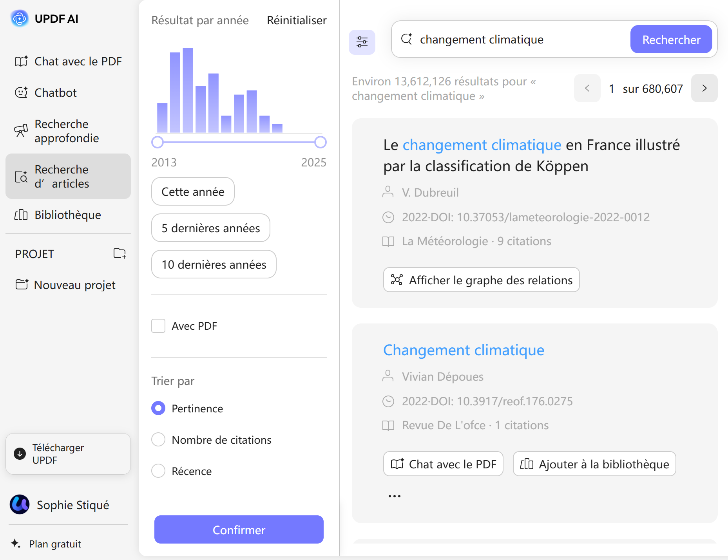Click the search magnifier icon in search field
This screenshot has width=728, height=560.
407,39
